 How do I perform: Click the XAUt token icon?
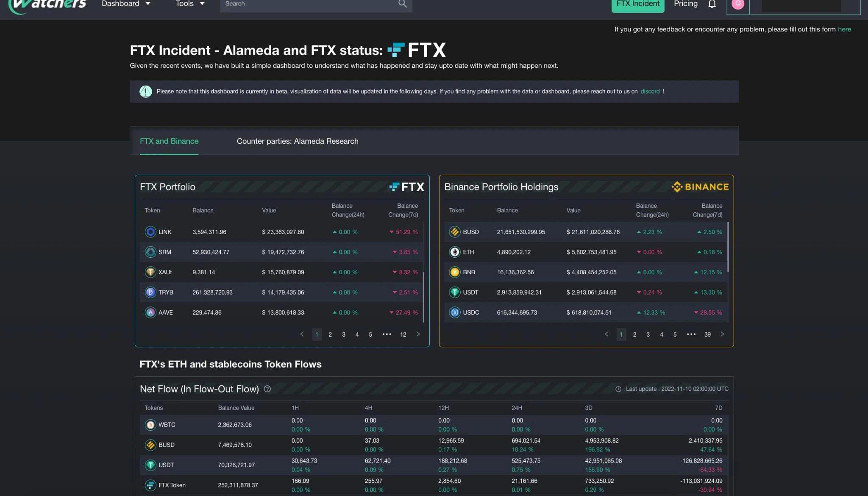pyautogui.click(x=150, y=272)
